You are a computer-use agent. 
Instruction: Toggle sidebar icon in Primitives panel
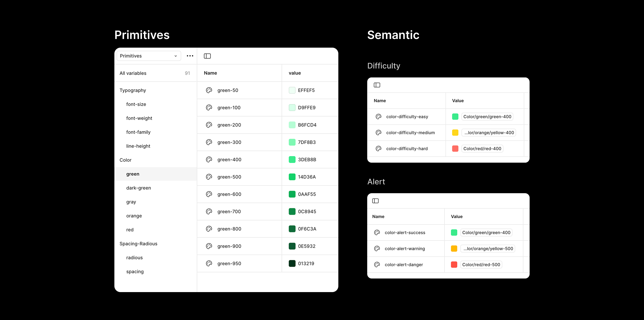tap(207, 56)
